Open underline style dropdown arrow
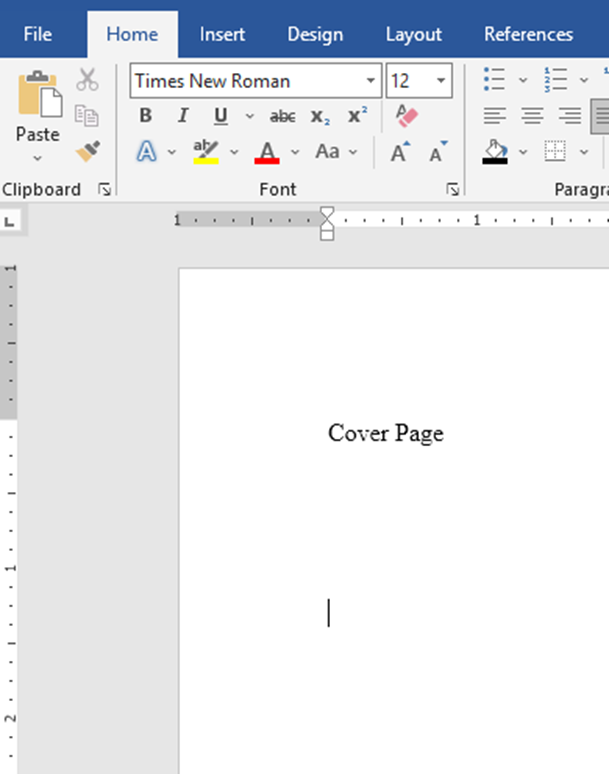The height and width of the screenshot is (774, 609). [x=250, y=116]
